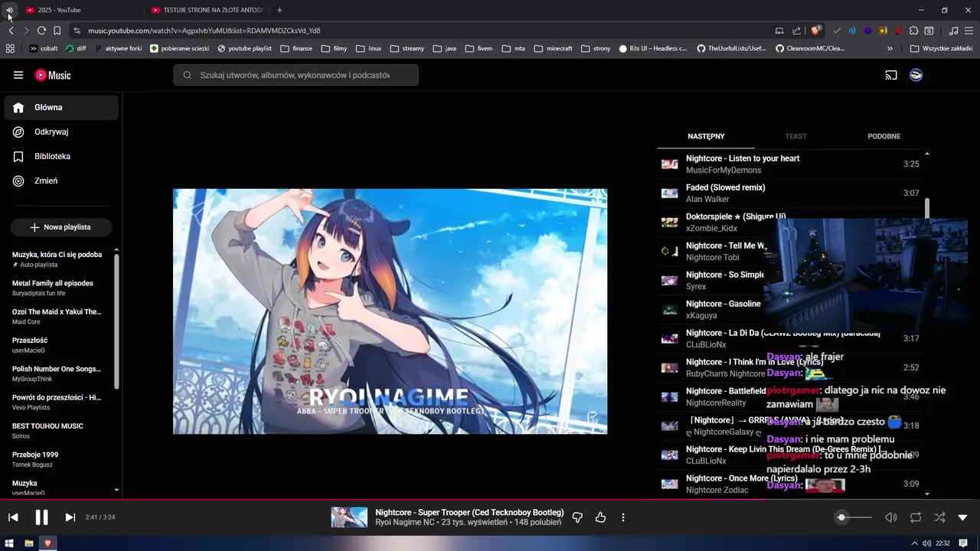Pause the playing song
Screen dimensions: 980x551
[41, 517]
